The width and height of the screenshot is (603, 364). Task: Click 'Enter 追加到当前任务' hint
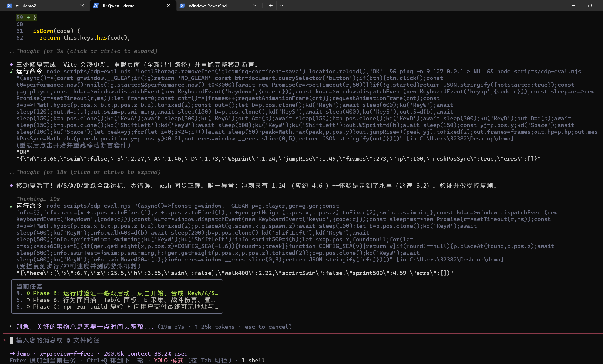coord(43,361)
